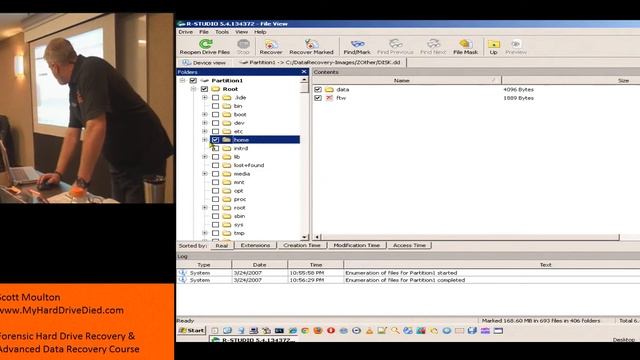Click the Find Previous toolbar icon

395,44
